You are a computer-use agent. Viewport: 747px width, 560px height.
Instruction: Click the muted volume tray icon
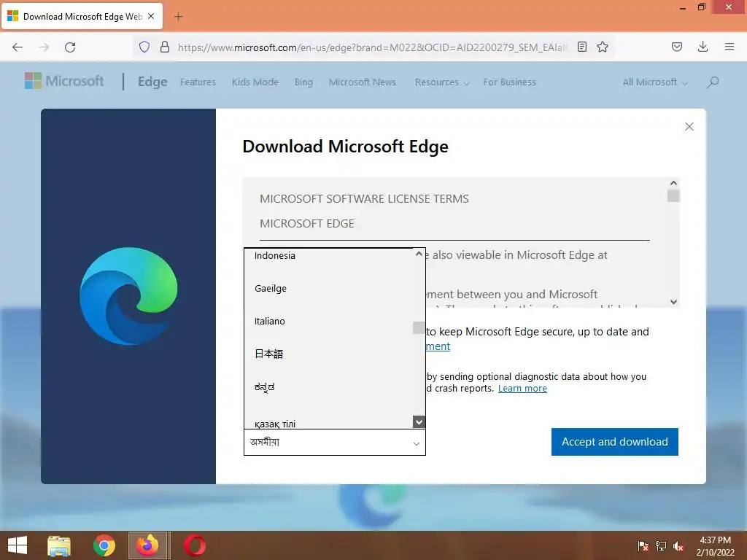pos(678,546)
